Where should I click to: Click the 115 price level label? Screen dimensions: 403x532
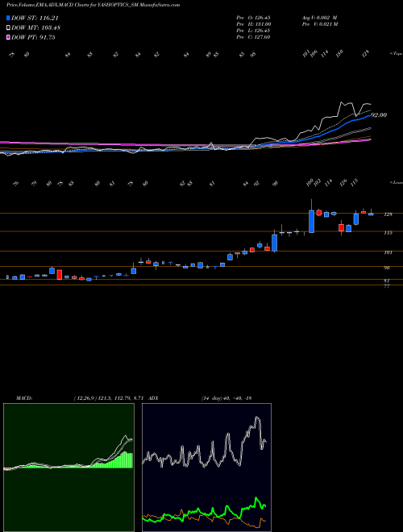(x=388, y=233)
